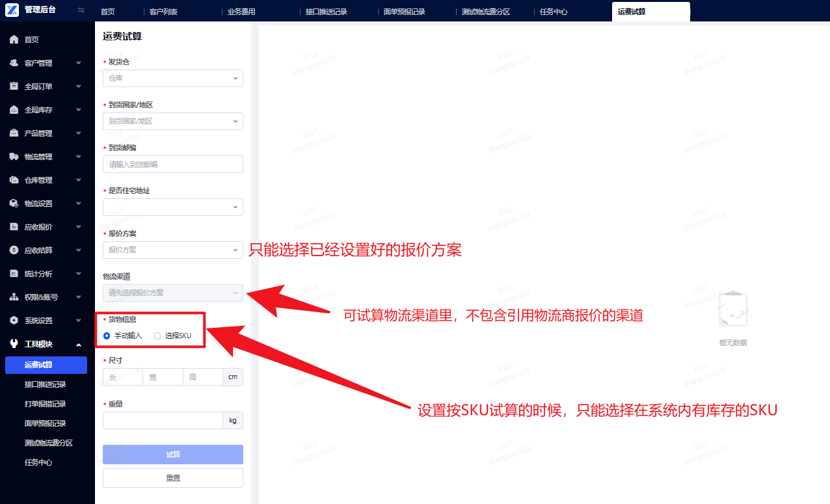Switch to the 业务费用 tab
Image resolution: width=830 pixels, height=504 pixels.
click(241, 12)
